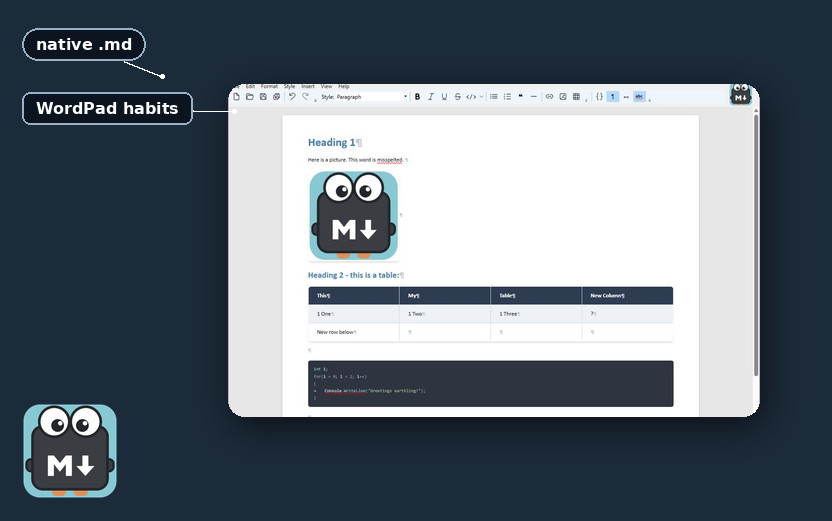Insert a numbered list
Screen dimensions: 832x521
tap(507, 97)
